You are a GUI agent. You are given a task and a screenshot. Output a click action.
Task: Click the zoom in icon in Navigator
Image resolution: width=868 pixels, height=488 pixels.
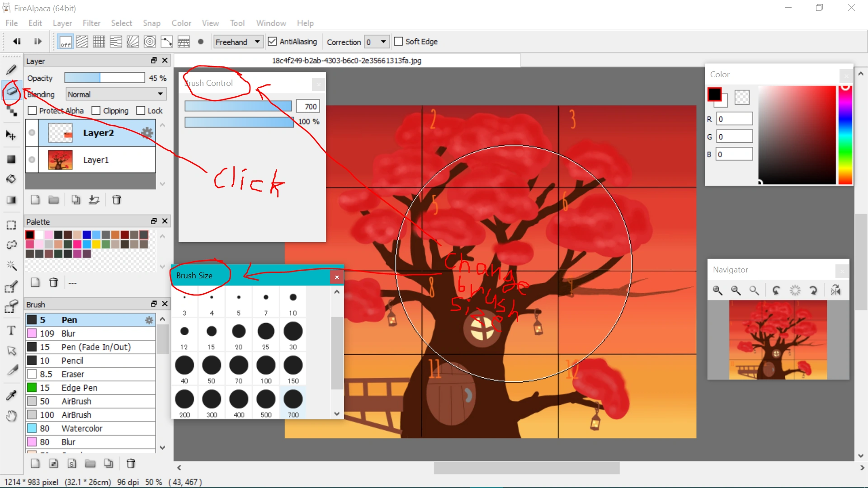[x=717, y=290]
